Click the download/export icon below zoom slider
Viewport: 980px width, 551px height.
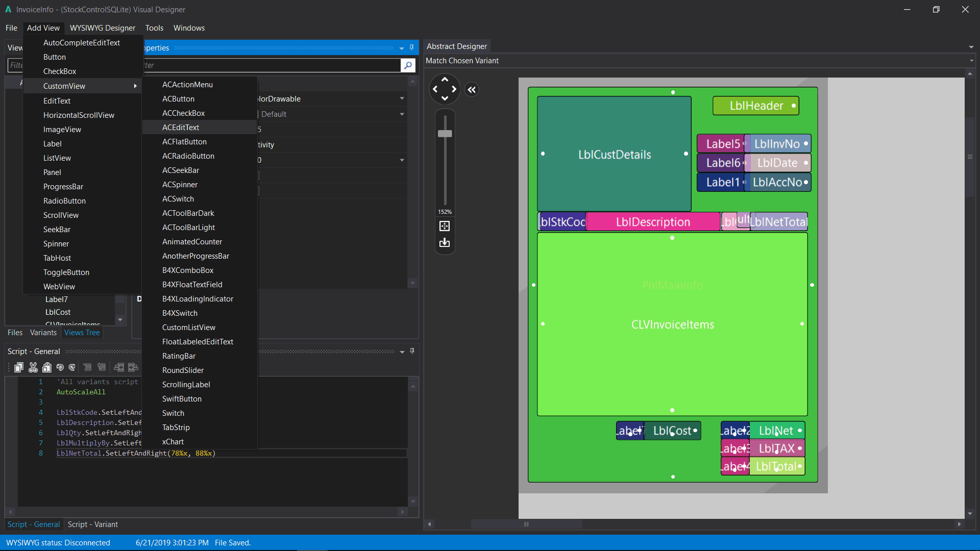[445, 243]
